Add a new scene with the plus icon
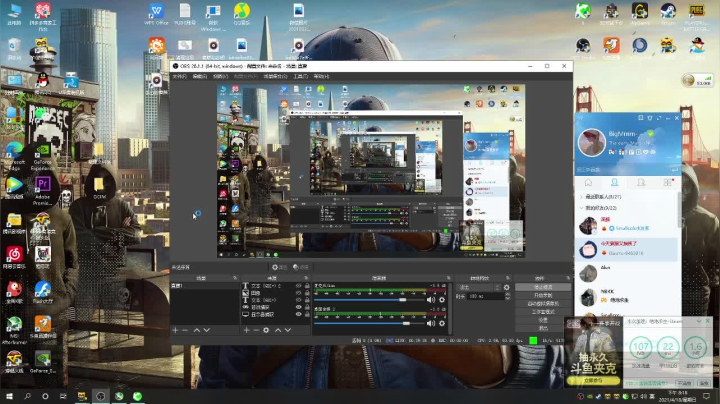Viewport: 720px width, 404px height. (x=175, y=330)
